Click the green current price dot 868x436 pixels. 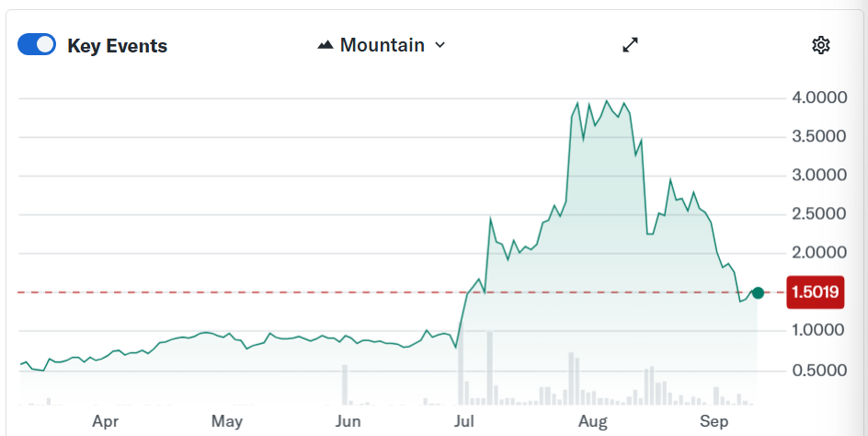point(758,293)
